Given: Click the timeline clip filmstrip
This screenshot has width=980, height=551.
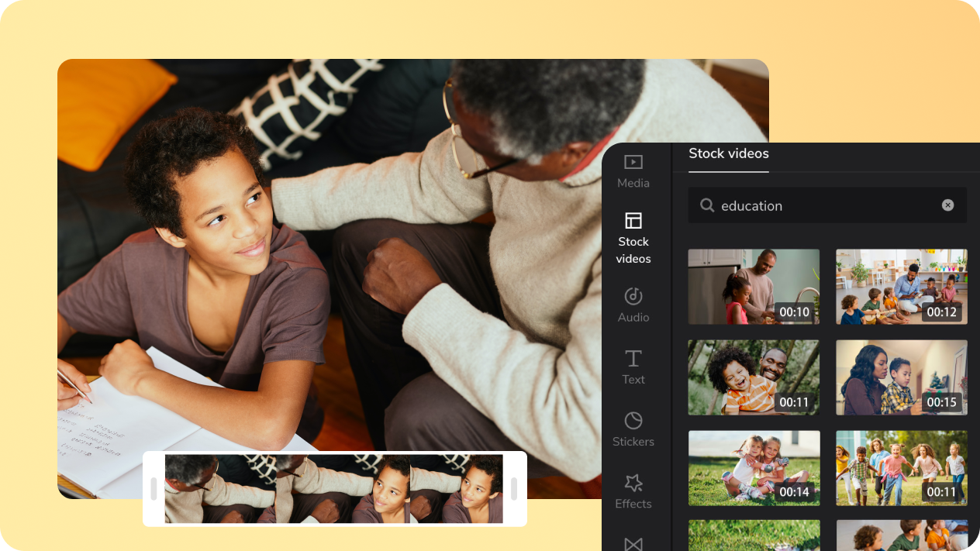Looking at the screenshot, I should point(334,489).
